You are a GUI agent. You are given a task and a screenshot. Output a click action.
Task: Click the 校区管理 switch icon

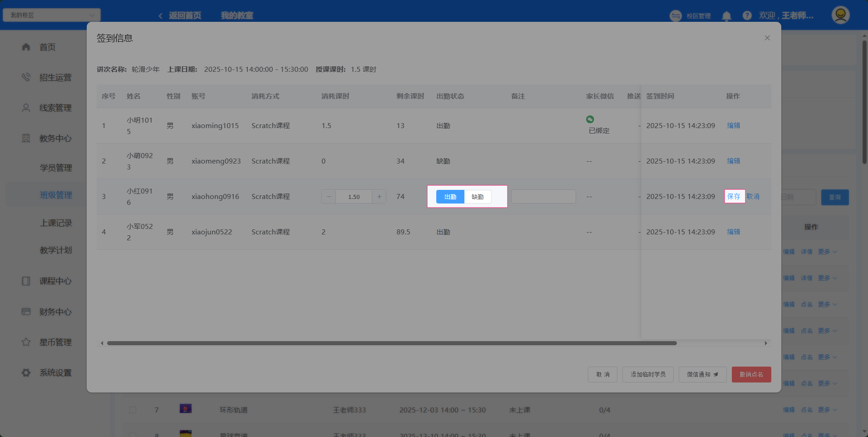[676, 16]
